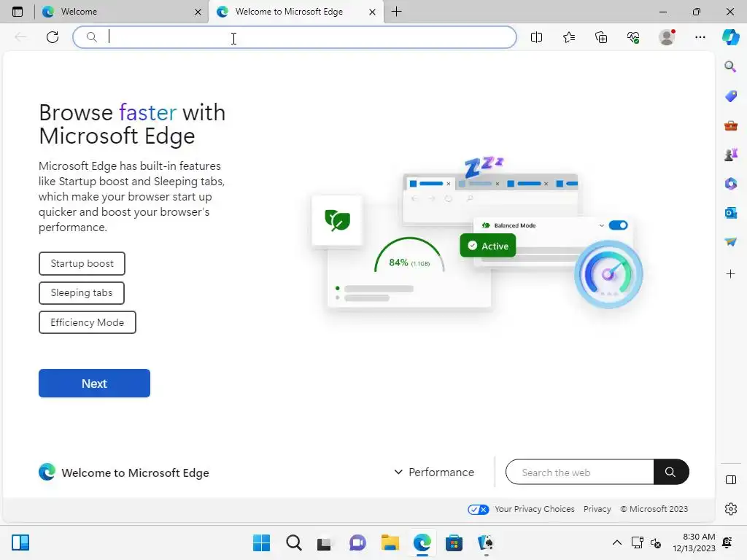Focus the address bar
The image size is (747, 560).
[x=295, y=37]
